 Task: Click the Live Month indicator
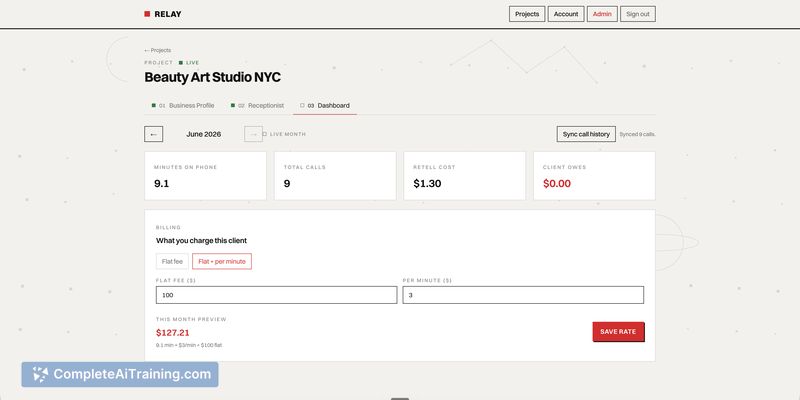point(284,134)
